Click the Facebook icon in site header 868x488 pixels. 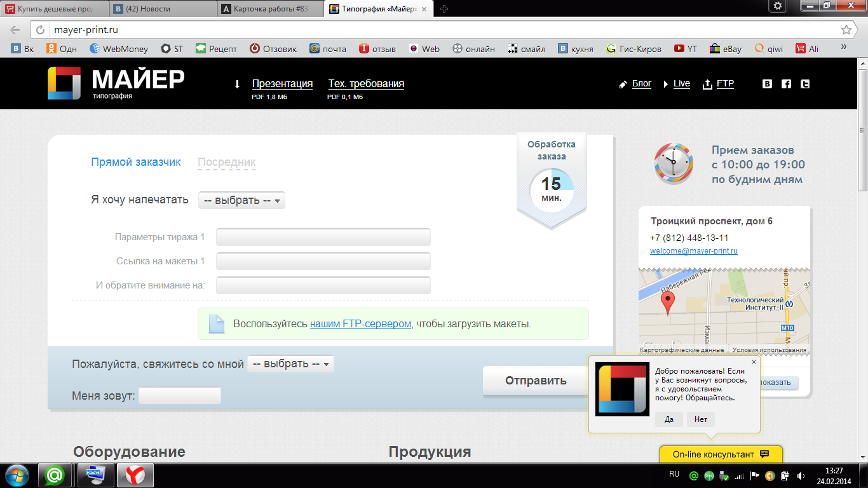(786, 84)
